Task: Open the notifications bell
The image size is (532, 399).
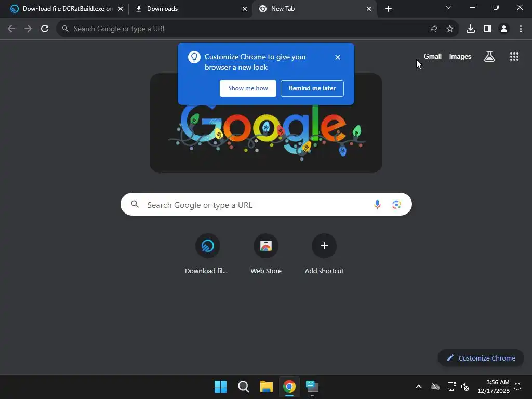Action: (518, 387)
